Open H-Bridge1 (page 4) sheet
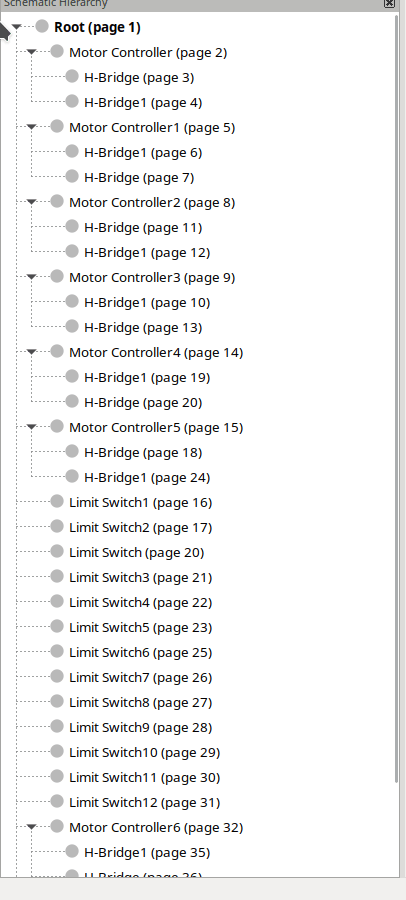This screenshot has height=900, width=406. tap(143, 103)
